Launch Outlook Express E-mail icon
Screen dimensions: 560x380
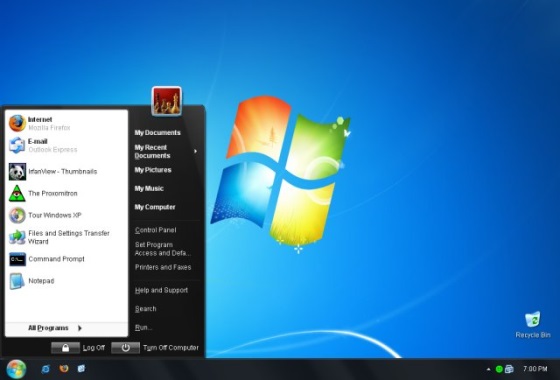(17, 145)
